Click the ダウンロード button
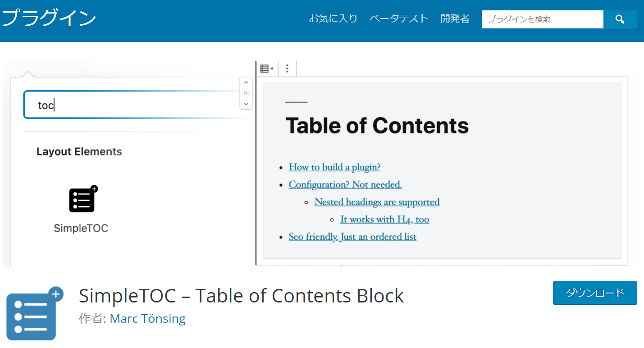 (595, 293)
